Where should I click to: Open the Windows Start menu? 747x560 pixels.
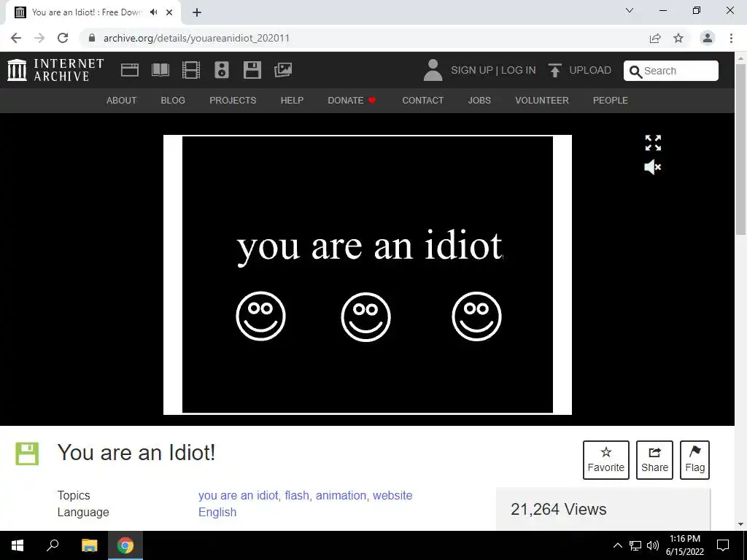tap(18, 545)
